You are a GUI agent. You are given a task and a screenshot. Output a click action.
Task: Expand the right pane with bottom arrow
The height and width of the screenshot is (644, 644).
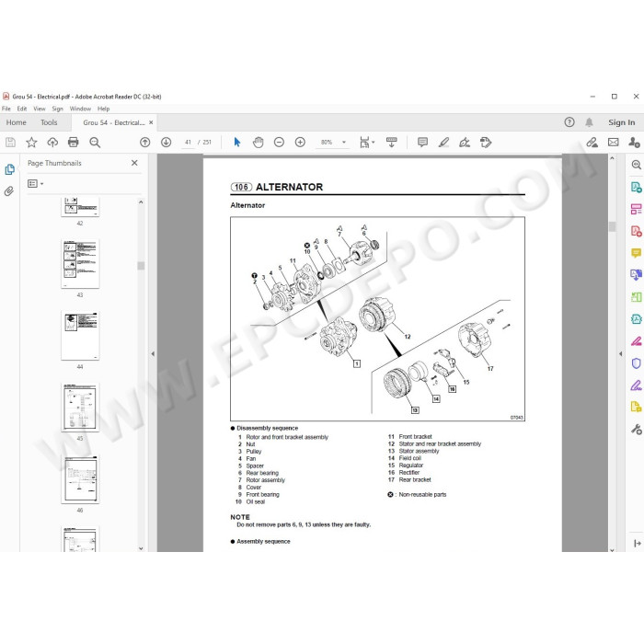(x=637, y=544)
